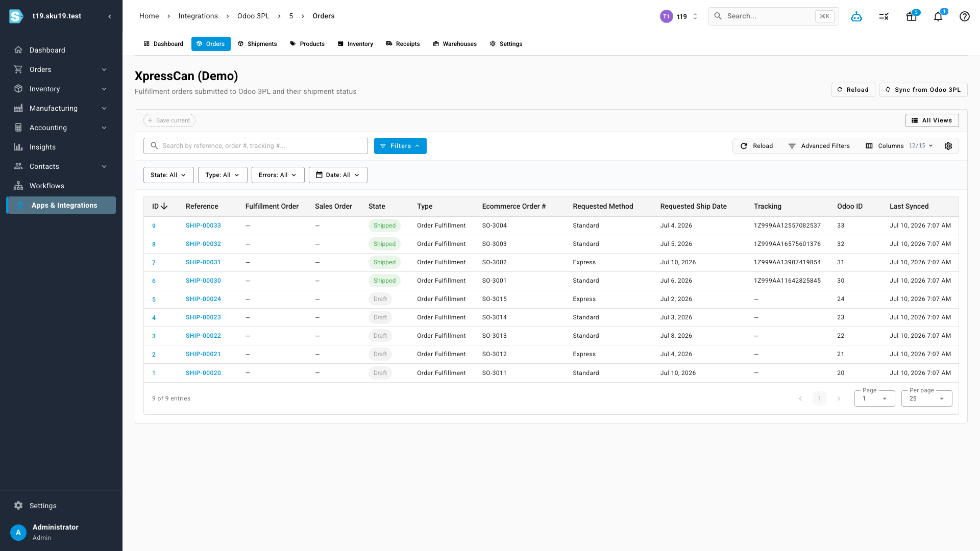This screenshot has height=551, width=980.
Task: Focus the global Search box
Action: tap(773, 16)
